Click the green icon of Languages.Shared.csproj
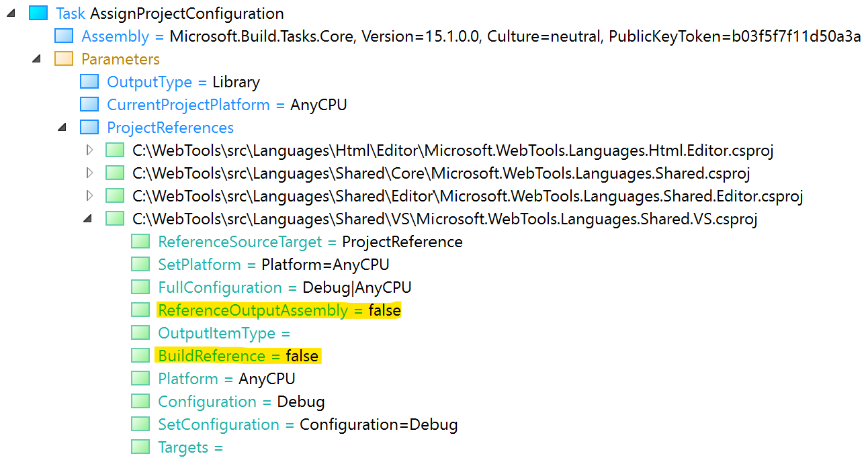 pyautogui.click(x=115, y=173)
